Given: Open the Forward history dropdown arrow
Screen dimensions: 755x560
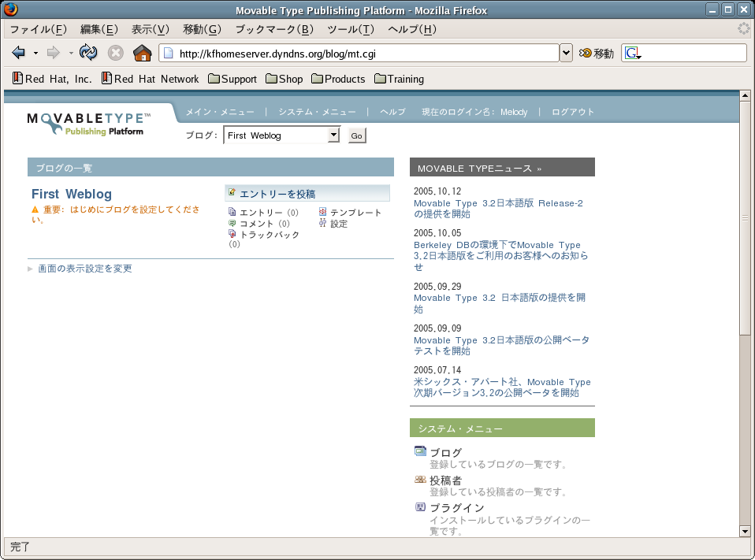Looking at the screenshot, I should pyautogui.click(x=71, y=53).
